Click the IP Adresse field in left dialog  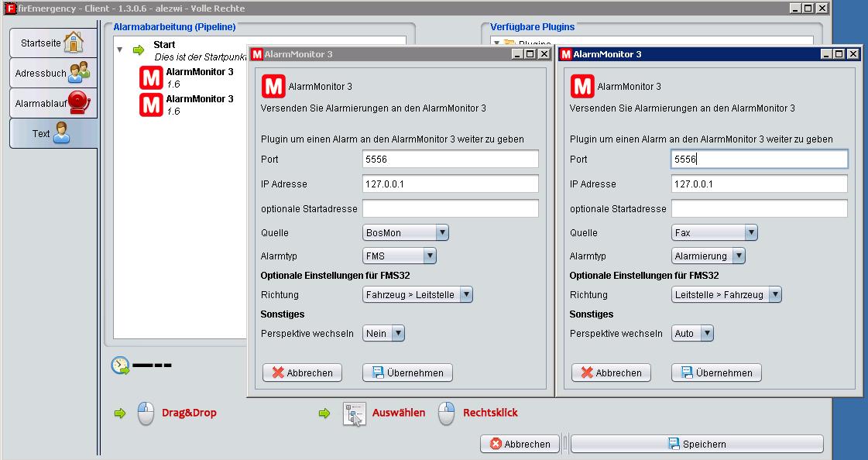451,184
